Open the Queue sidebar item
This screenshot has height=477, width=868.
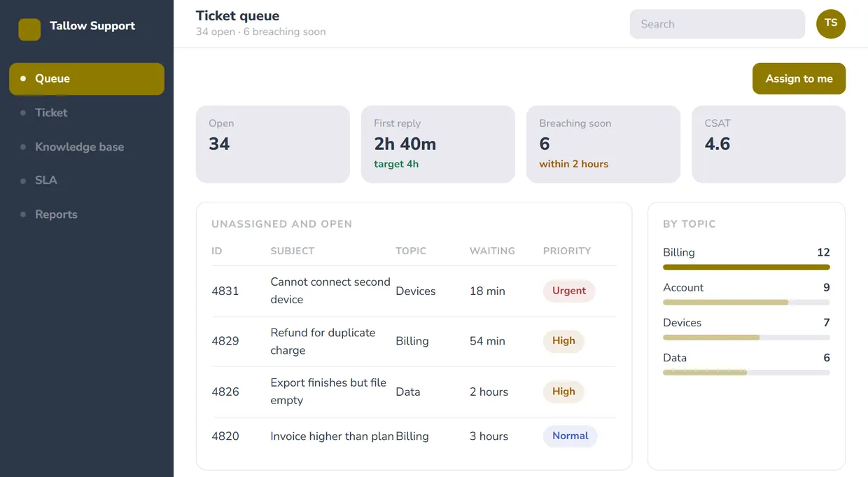tap(87, 78)
